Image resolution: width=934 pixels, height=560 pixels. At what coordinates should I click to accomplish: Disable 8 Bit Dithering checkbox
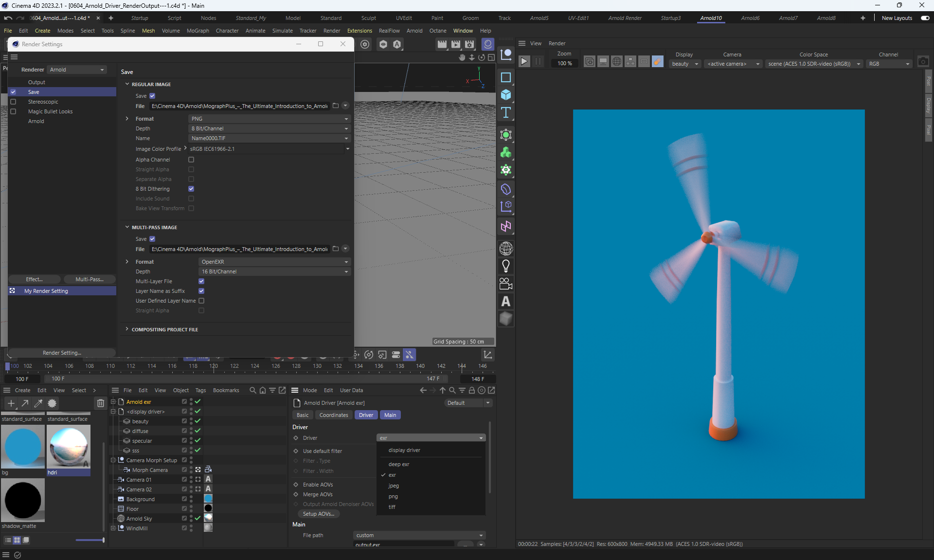click(x=191, y=189)
